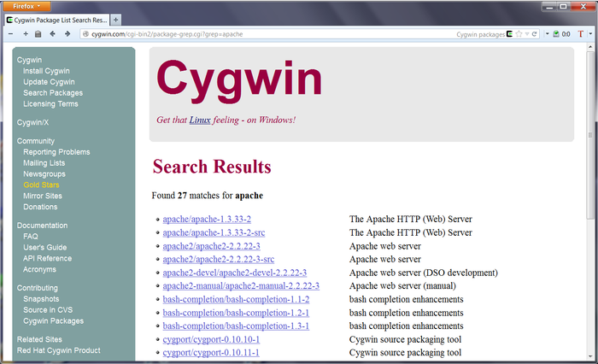
Task: Click the Cygwin favicon on the tab
Action: click(9, 20)
